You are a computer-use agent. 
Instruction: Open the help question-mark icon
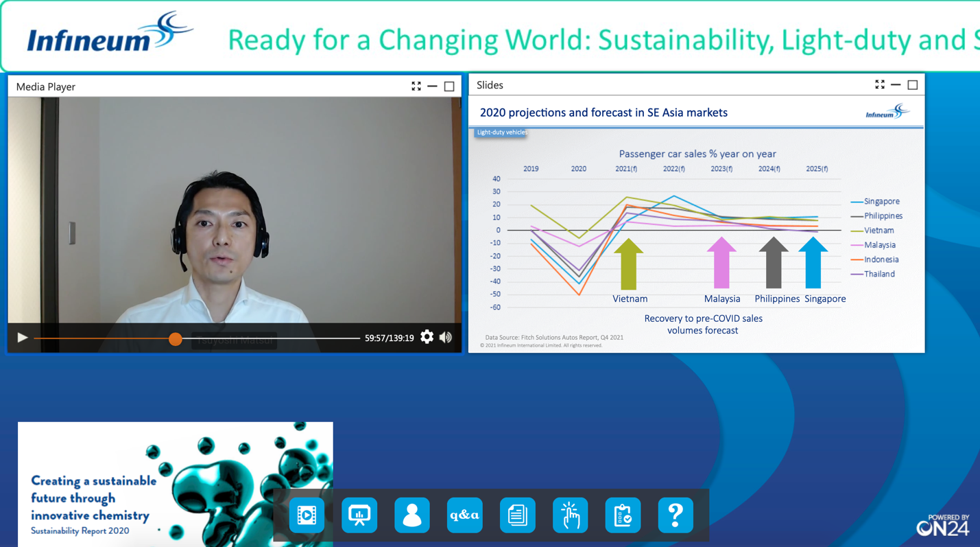676,515
